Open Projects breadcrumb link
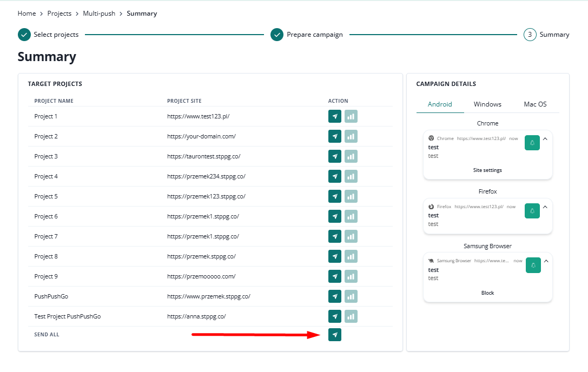The height and width of the screenshot is (372, 588). coord(60,14)
